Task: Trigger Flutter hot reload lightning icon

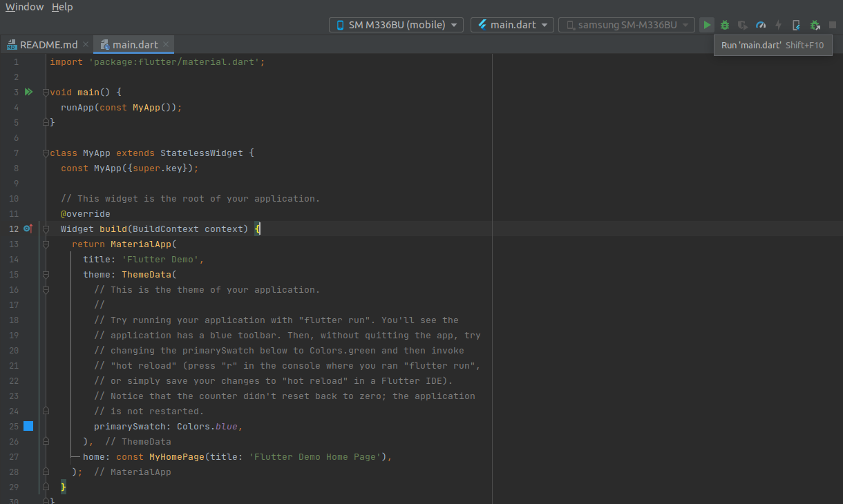Action: tap(779, 25)
